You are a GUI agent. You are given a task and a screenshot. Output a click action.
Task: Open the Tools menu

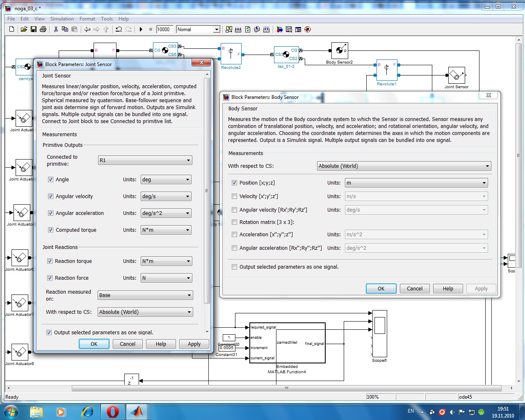pos(107,19)
